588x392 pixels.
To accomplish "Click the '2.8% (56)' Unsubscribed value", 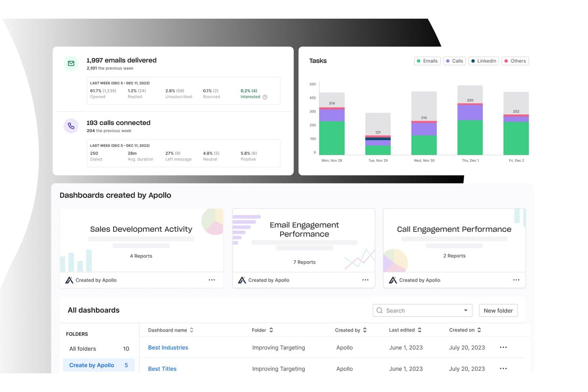I will (x=175, y=91).
